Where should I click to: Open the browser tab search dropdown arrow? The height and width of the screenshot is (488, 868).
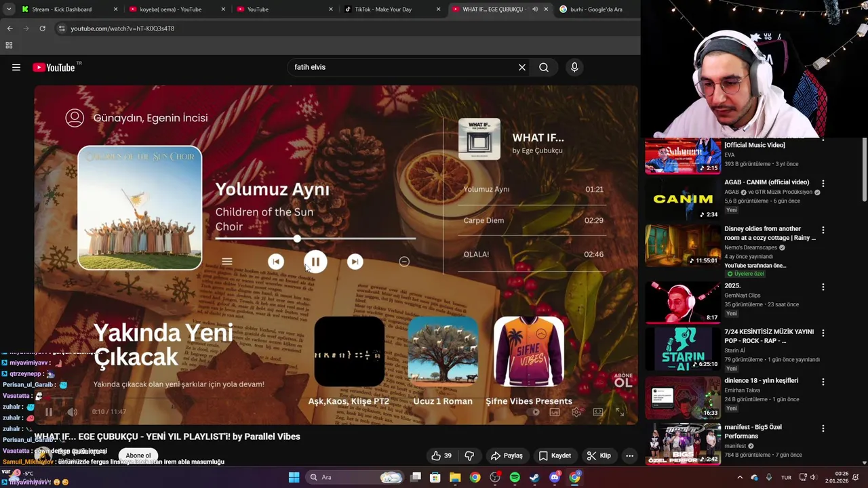click(8, 9)
